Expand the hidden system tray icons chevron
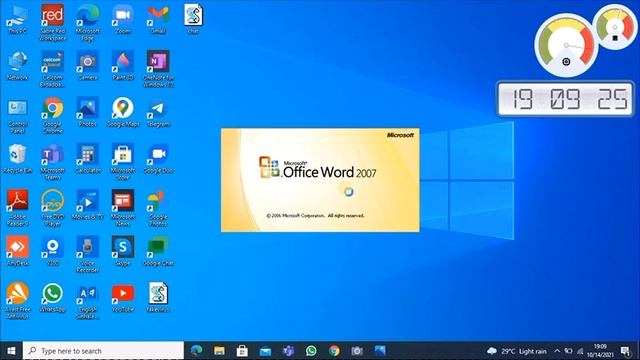The image size is (640, 360). tap(557, 351)
